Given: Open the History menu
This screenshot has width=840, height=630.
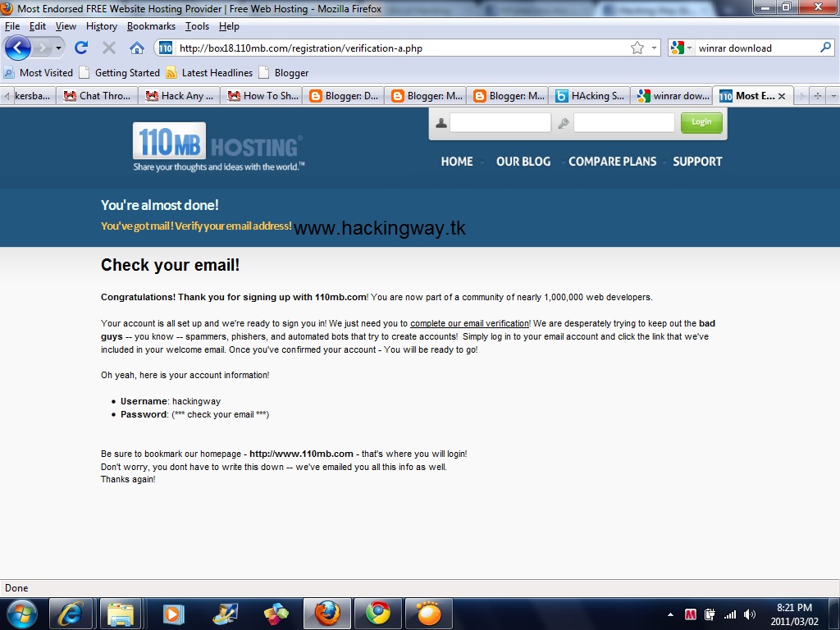Looking at the screenshot, I should [102, 26].
